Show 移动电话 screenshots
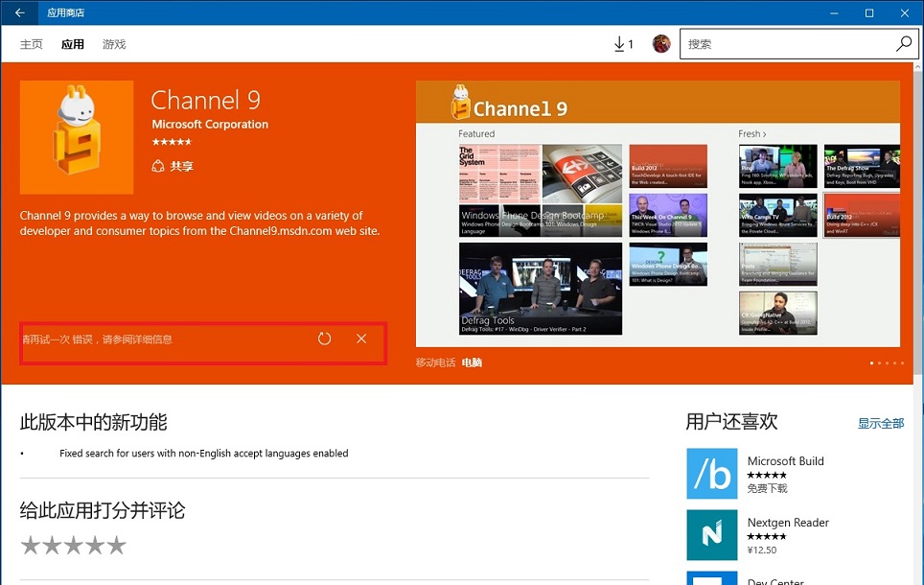 (x=435, y=363)
